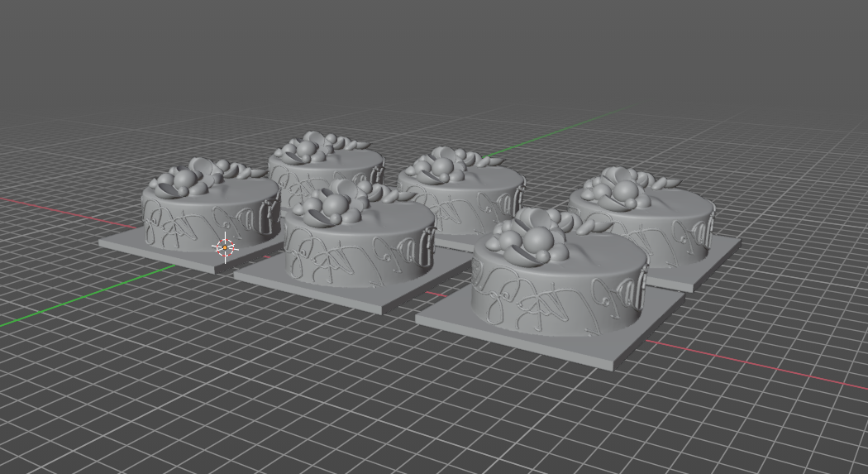The image size is (868, 474).
Task: Click the 3D cursor crosshair in the viewport
Action: click(x=226, y=247)
